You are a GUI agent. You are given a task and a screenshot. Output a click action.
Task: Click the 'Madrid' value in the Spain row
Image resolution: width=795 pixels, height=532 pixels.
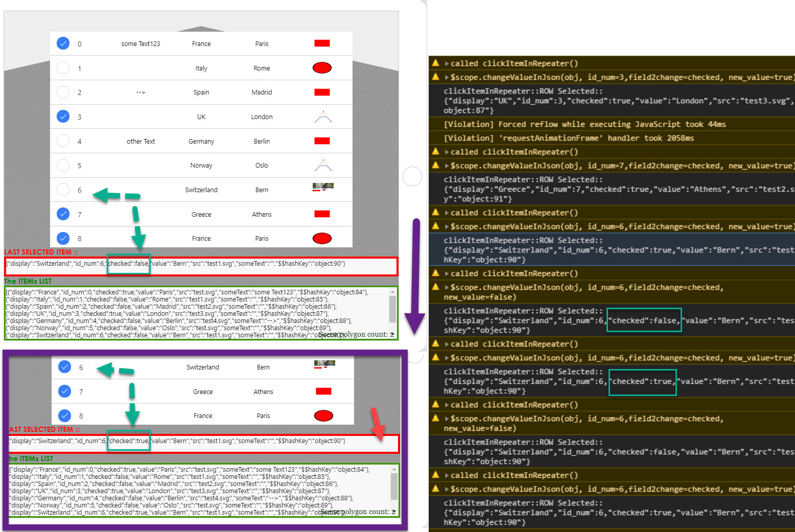pyautogui.click(x=262, y=92)
